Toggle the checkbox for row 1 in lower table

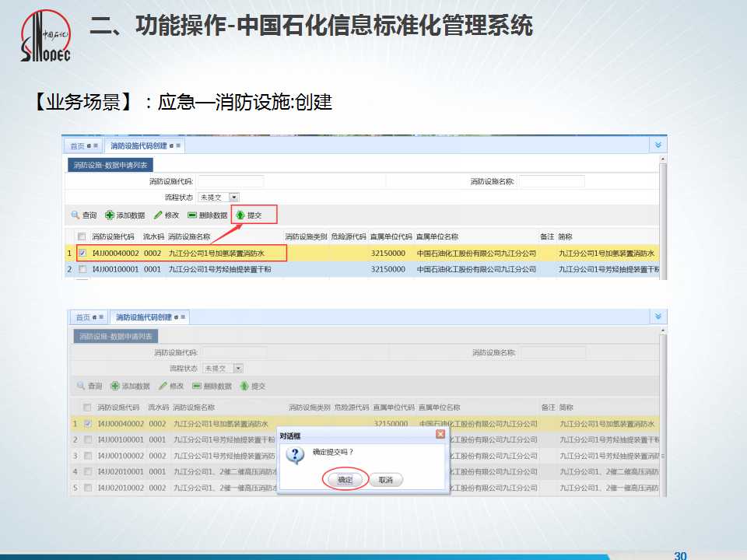[88, 423]
